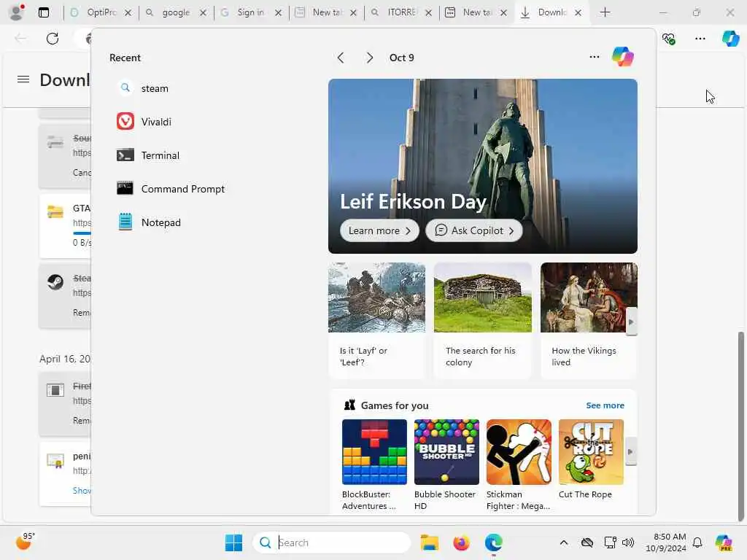The height and width of the screenshot is (560, 747).
Task: Switch to the ITORRE tab
Action: pos(402,12)
